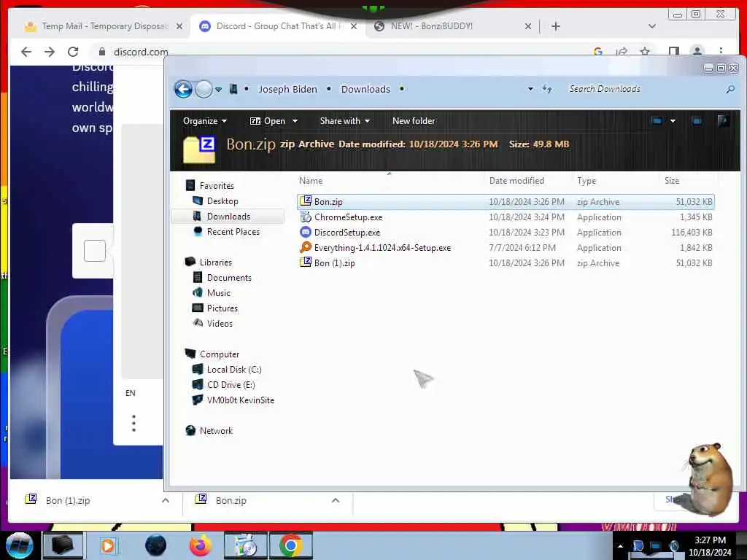Open a new Chrome tab
The width and height of the screenshot is (747, 560).
[x=555, y=26]
